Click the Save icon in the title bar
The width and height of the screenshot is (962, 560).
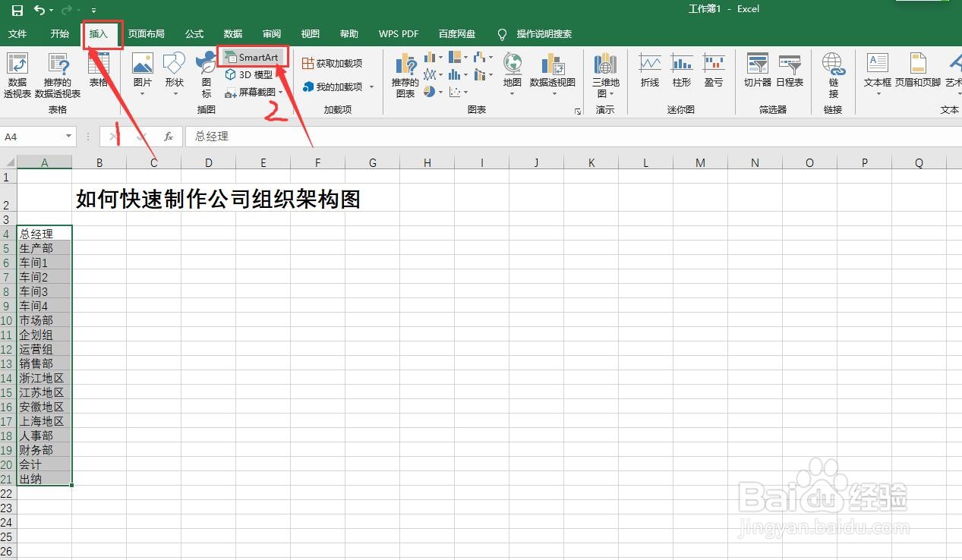(17, 11)
